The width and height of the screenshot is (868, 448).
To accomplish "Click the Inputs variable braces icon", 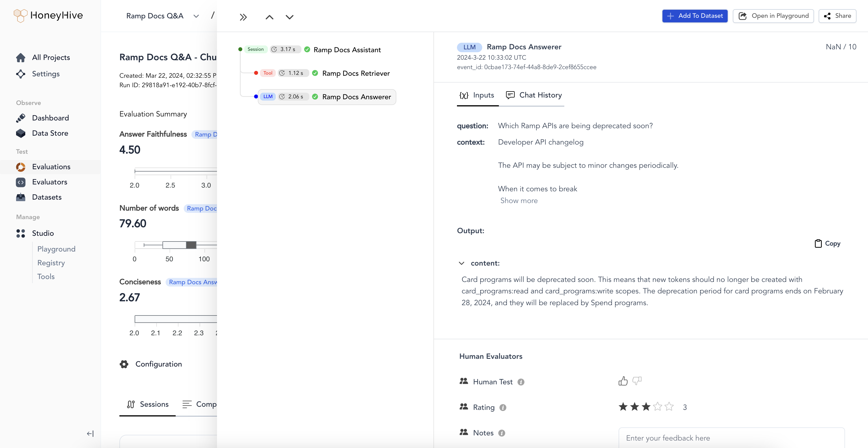I will pos(464,95).
